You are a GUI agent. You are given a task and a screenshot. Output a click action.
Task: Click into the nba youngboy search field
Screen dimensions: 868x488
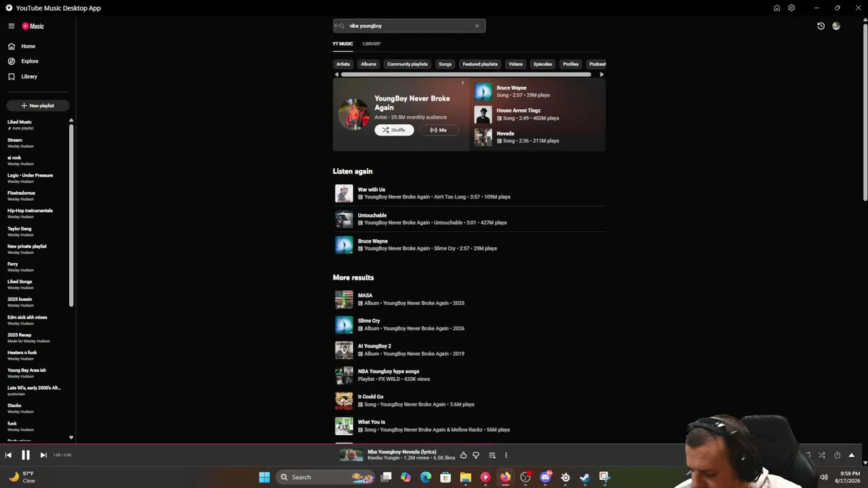(410, 26)
